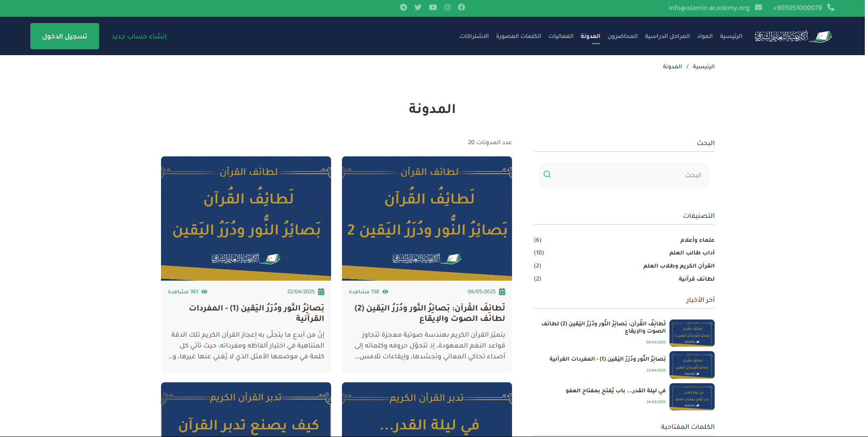Viewport: 868px width, 437px height.
Task: Click calendar icon beside 06/05/2025 on card
Action: coord(502,291)
